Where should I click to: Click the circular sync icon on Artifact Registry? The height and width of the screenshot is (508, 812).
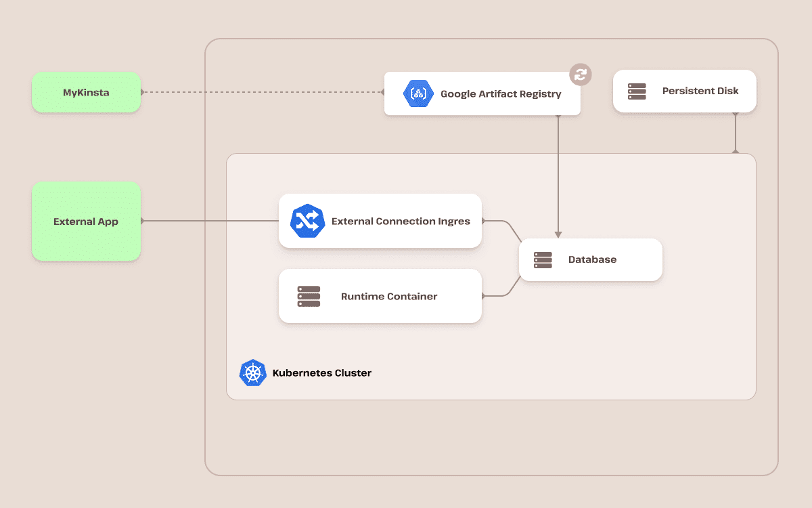point(580,75)
